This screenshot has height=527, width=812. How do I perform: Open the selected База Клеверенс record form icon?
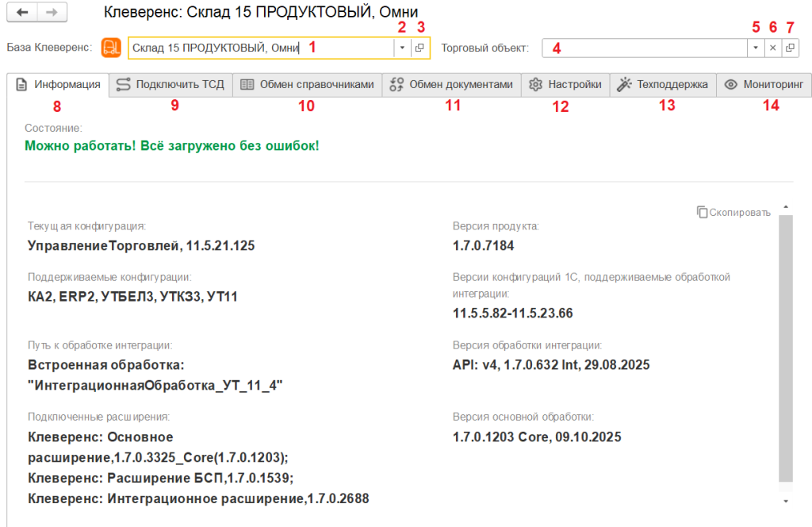coord(420,48)
